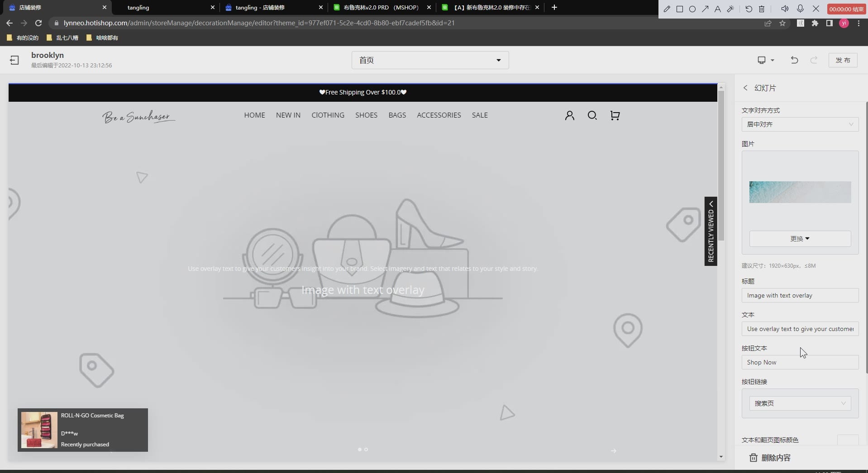Click the trash icon for 删除内容
This screenshot has width=868, height=473.
click(753, 458)
